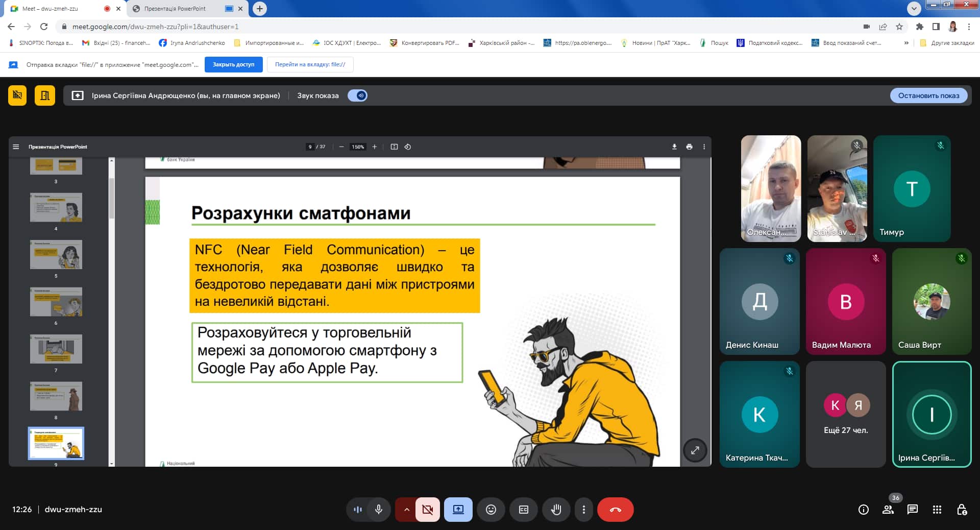
Task: Open the emoji reactions button
Action: point(491,510)
